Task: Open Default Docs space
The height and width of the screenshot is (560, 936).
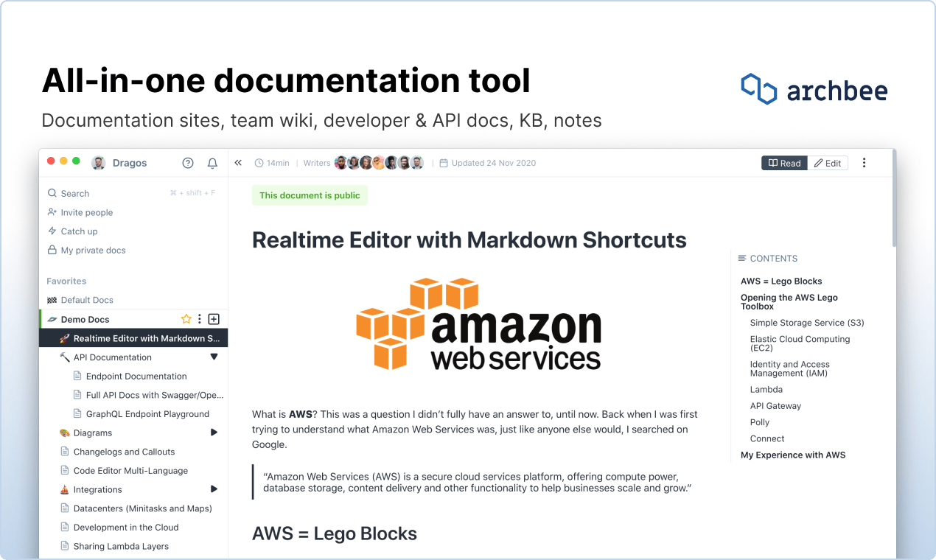Action: [87, 301]
